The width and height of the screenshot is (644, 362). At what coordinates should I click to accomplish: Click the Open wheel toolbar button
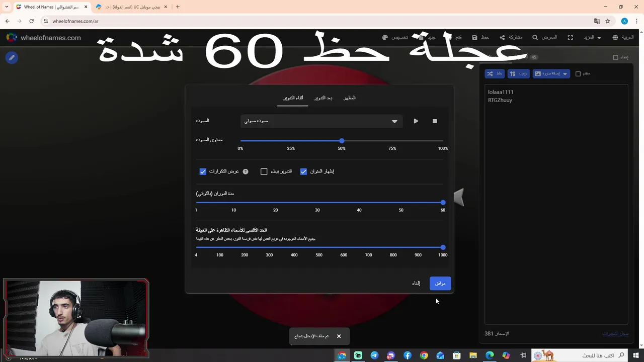click(455, 38)
